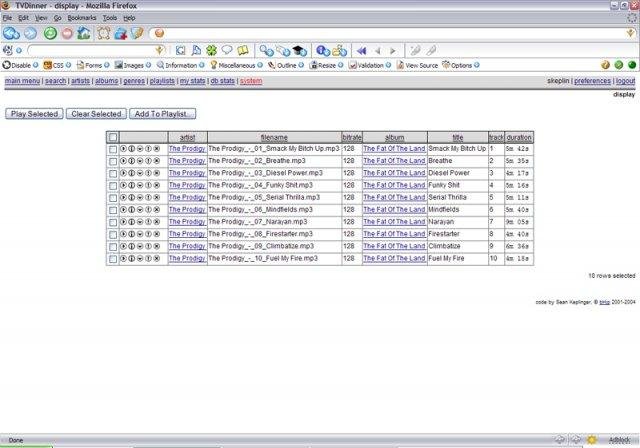Open the Edit menu
The image size is (640, 448).
(23, 18)
